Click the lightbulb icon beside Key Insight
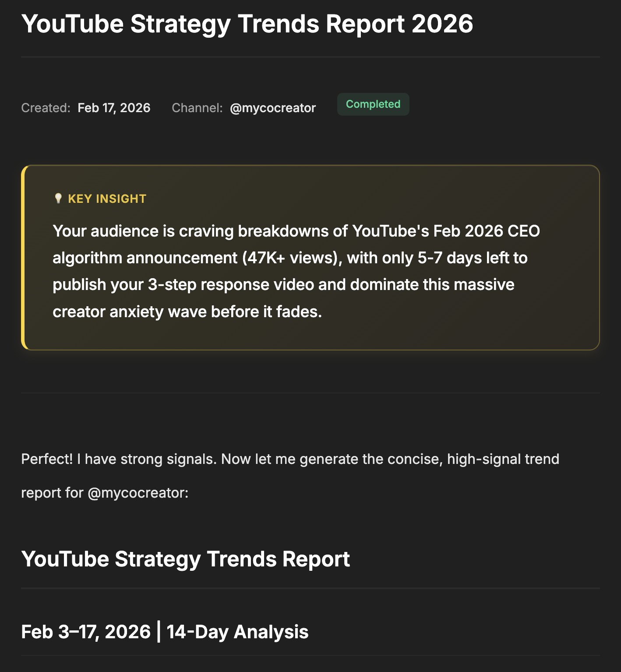The width and height of the screenshot is (621, 672). click(x=58, y=198)
